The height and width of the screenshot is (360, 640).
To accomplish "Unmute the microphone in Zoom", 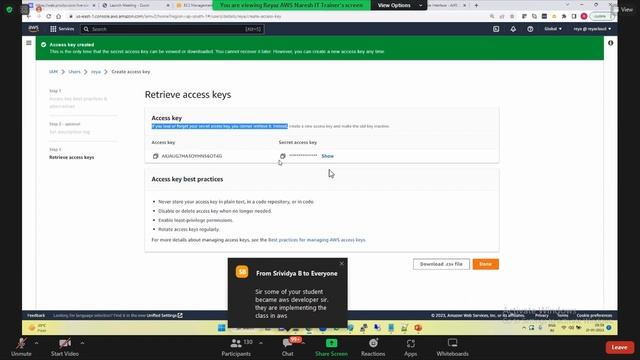I will [x=21, y=347].
